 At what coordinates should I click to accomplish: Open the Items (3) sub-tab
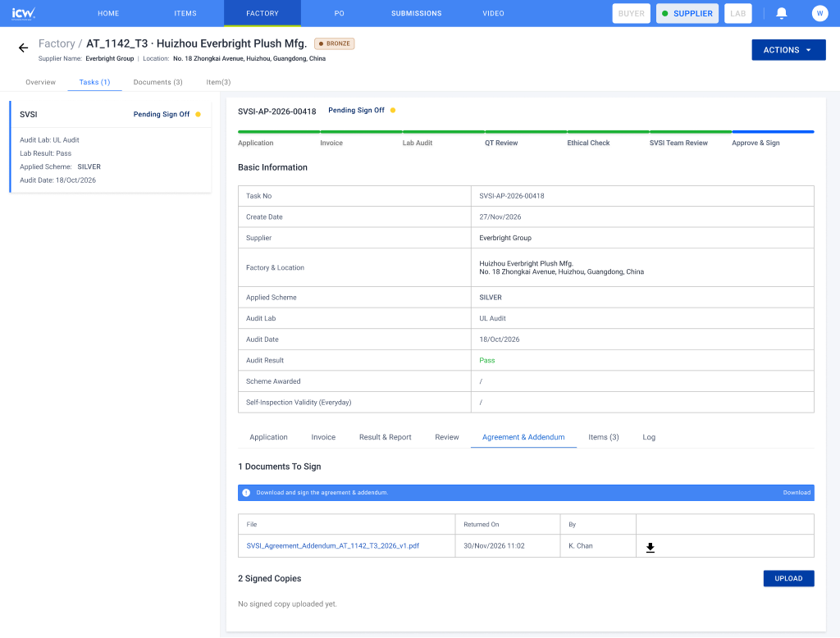coord(603,437)
